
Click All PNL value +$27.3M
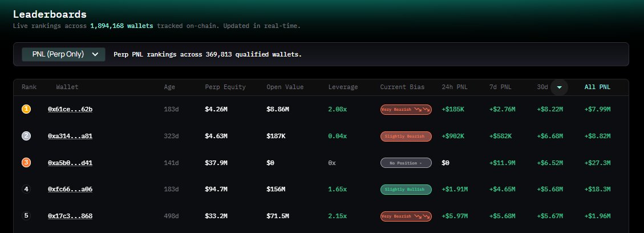pyautogui.click(x=598, y=163)
